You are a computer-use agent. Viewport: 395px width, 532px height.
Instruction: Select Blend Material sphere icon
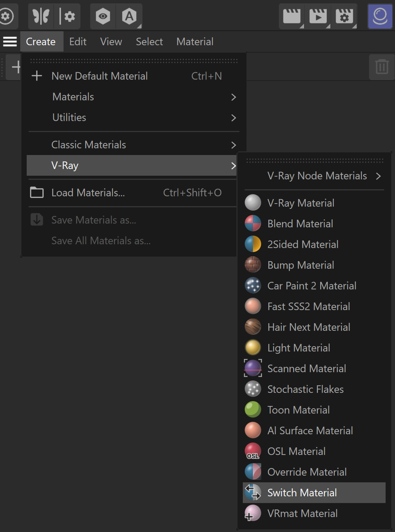tap(253, 223)
